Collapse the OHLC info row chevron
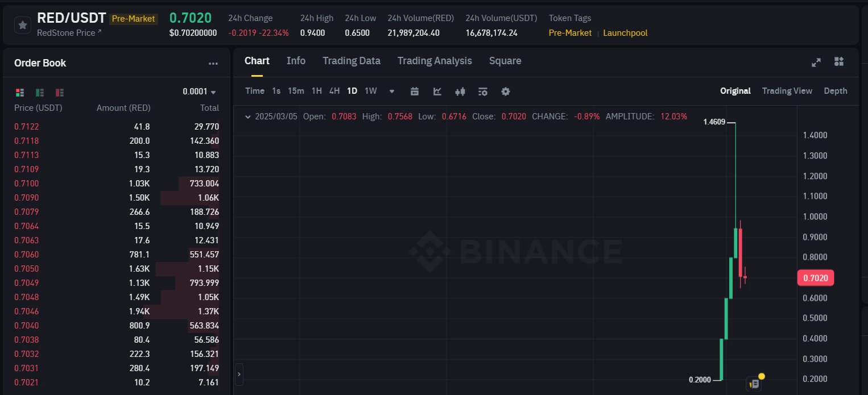The image size is (868, 395). point(247,116)
